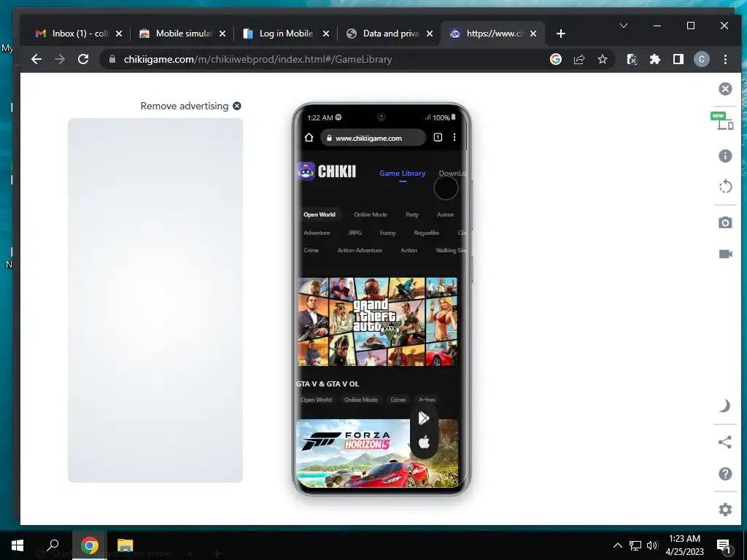This screenshot has height=560, width=747.
Task: Select the Anime category
Action: coord(446,215)
